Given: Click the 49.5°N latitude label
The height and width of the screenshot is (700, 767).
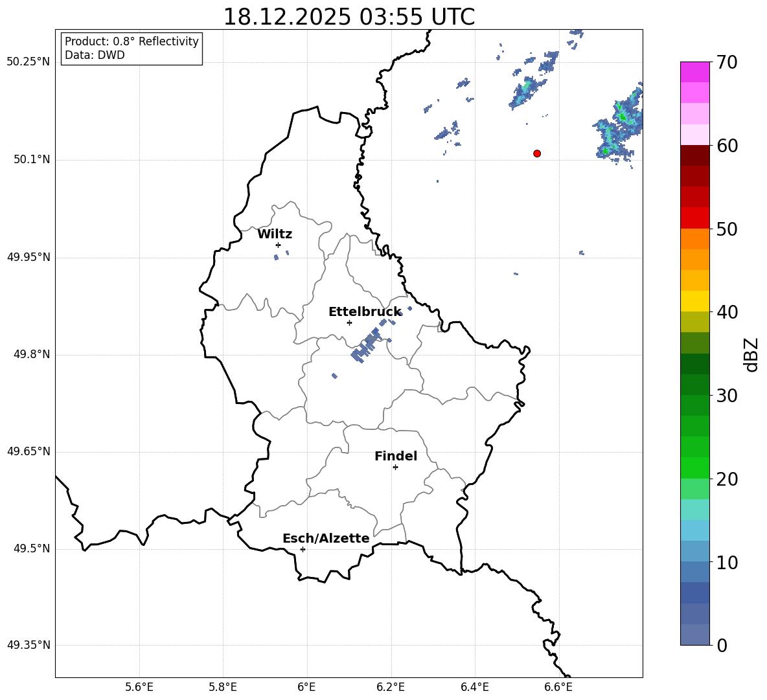Looking at the screenshot, I should pyautogui.click(x=32, y=548).
